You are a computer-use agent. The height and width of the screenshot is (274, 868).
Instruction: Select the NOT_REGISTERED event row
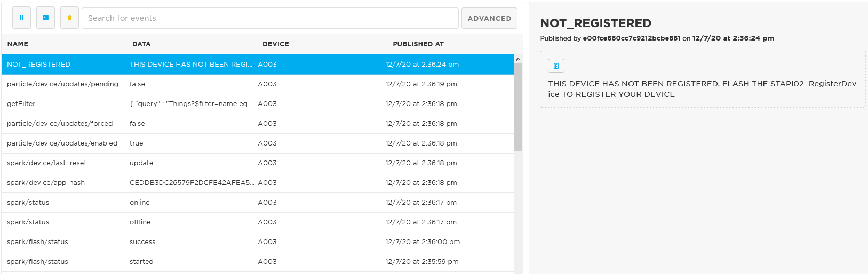[258, 65]
